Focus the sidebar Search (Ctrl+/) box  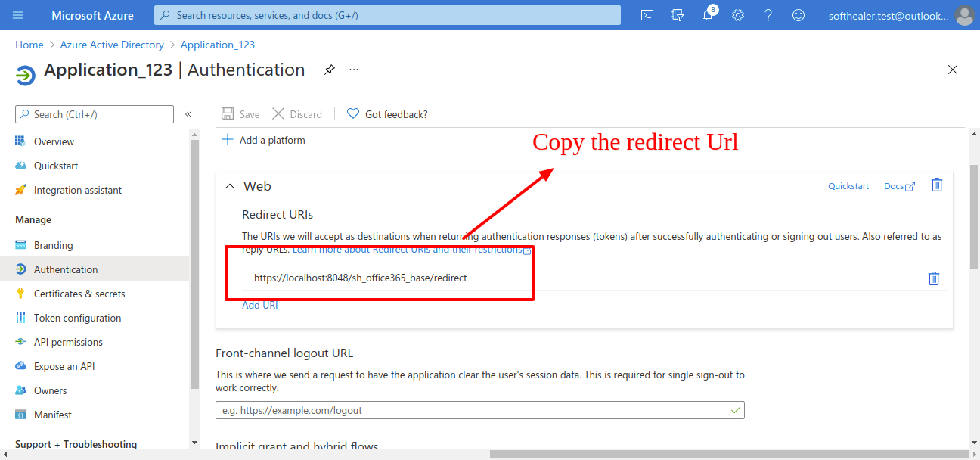click(x=95, y=114)
